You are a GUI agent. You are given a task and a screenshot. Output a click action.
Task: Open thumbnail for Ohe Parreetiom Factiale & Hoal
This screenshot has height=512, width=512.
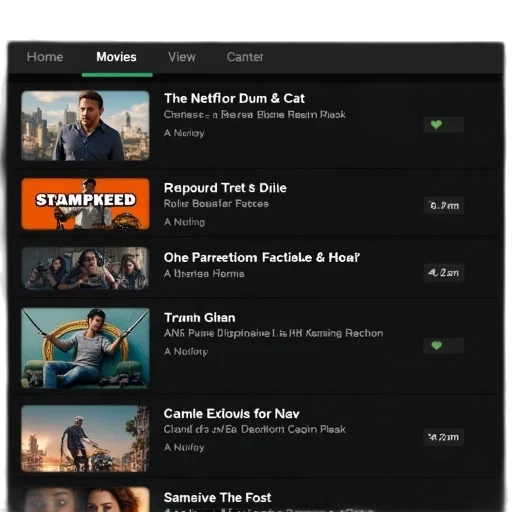pyautogui.click(x=85, y=268)
